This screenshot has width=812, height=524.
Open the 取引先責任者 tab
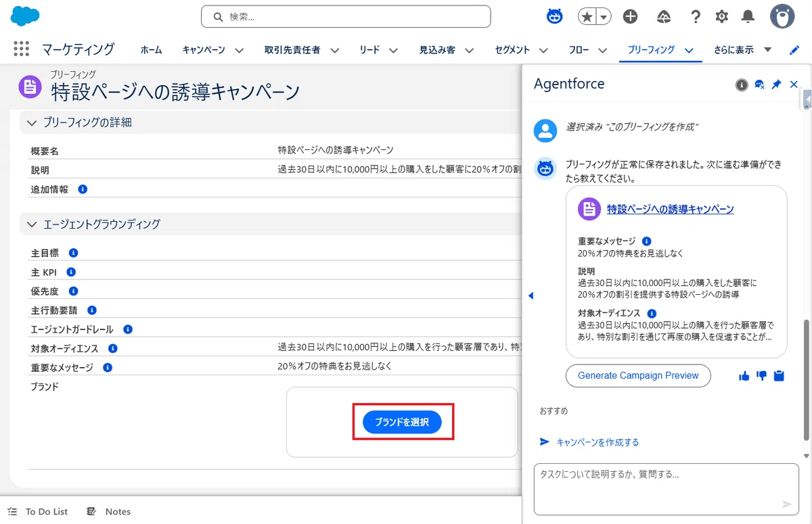pyautogui.click(x=292, y=50)
